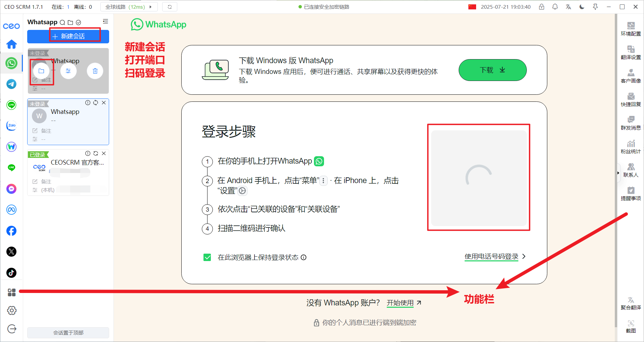
Task: Refresh the selected 未登录 Whatsapp session
Action: click(96, 103)
